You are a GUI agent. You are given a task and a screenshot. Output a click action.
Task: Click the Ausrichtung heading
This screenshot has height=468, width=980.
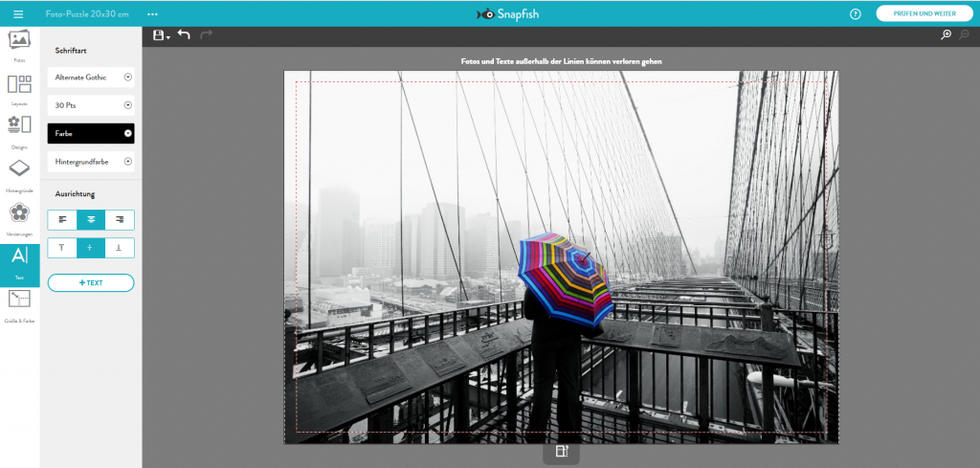[75, 194]
